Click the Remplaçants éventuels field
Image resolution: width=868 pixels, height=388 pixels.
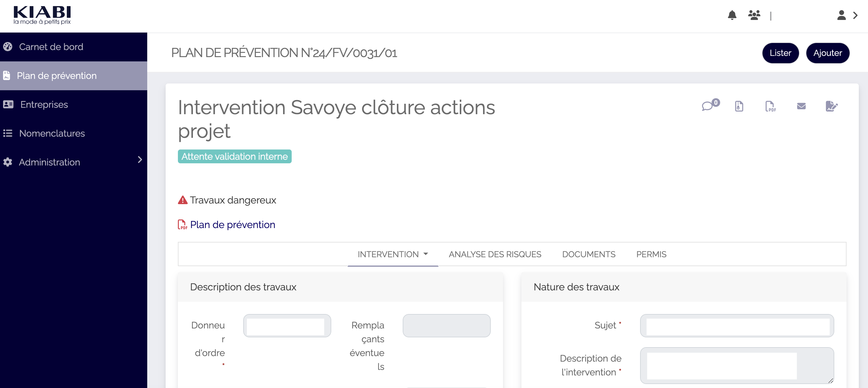(447, 326)
